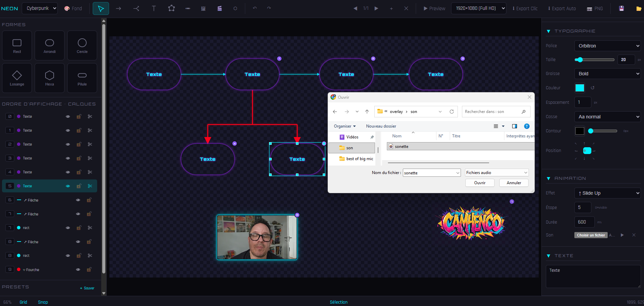Toggle the Grid option in status bar

pyautogui.click(x=23, y=302)
